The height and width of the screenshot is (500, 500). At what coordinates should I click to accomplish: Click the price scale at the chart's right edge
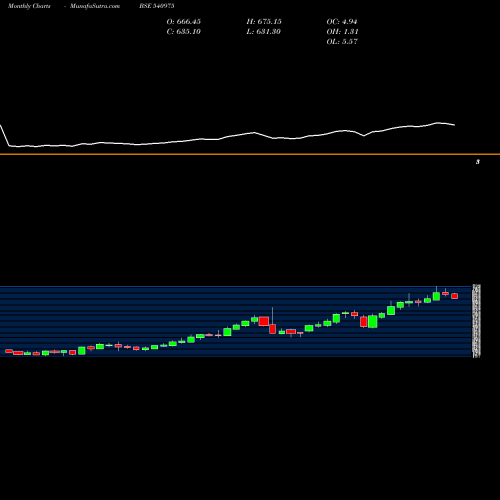[x=477, y=321]
